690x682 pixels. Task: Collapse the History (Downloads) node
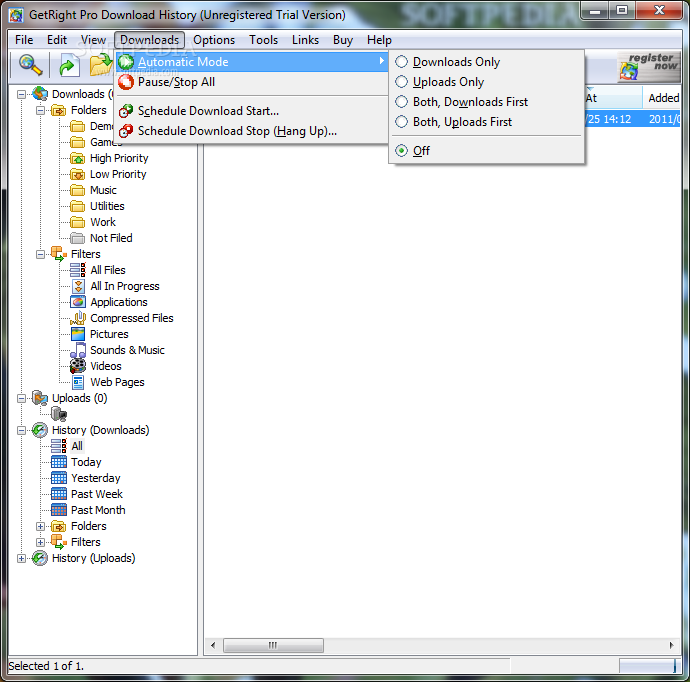coord(21,430)
